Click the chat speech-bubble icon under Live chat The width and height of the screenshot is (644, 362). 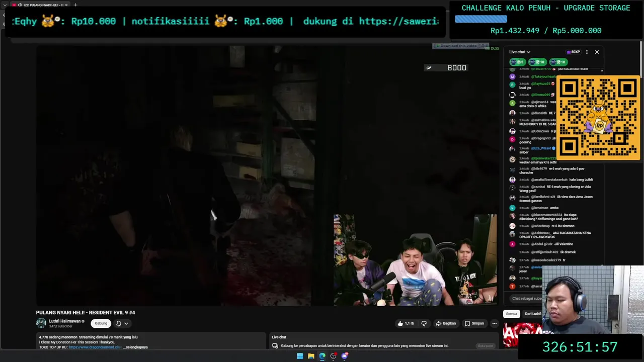(x=275, y=346)
